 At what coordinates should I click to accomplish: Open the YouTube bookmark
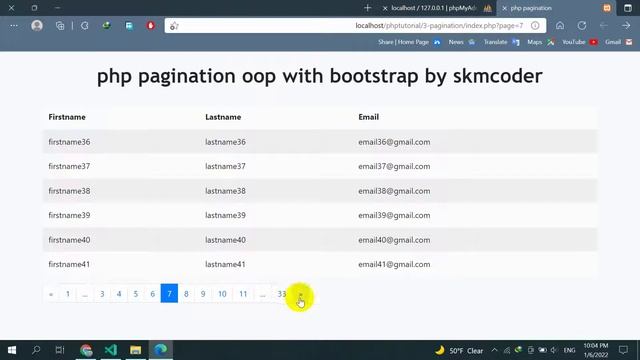[x=580, y=42]
